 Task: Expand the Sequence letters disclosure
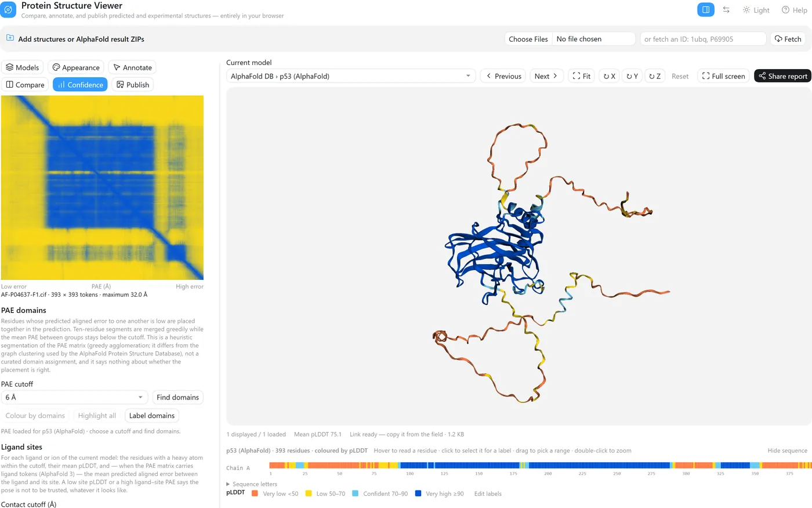point(252,484)
